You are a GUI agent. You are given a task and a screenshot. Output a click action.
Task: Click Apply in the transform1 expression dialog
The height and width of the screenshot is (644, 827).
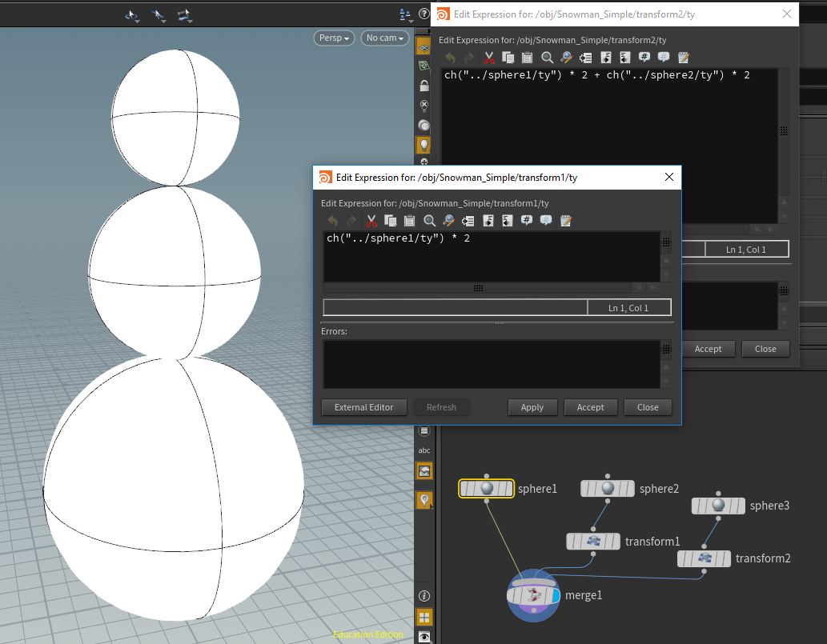point(532,407)
